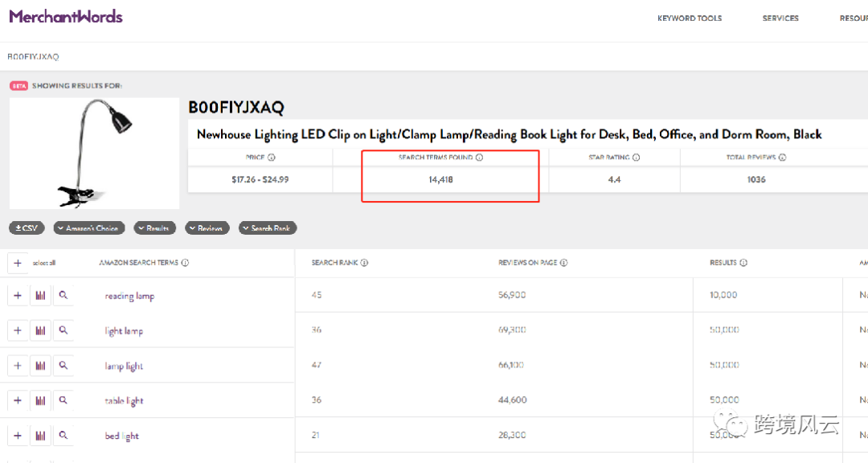This screenshot has height=463, width=868.
Task: Download results with CSV button
Action: (x=27, y=227)
